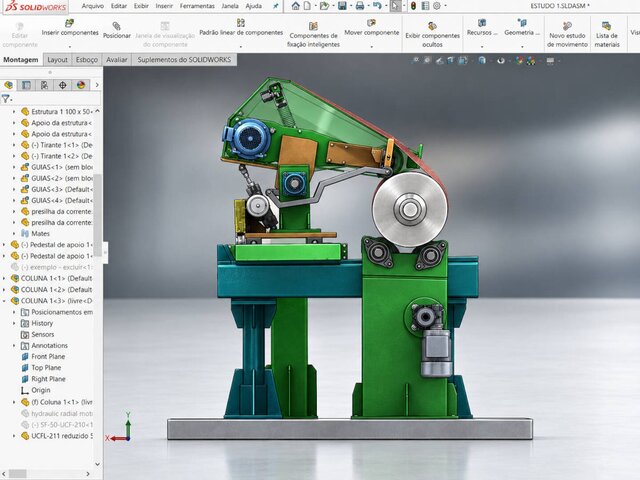Open View Settings monitor icon
This screenshot has height=480, width=640.
tap(551, 61)
